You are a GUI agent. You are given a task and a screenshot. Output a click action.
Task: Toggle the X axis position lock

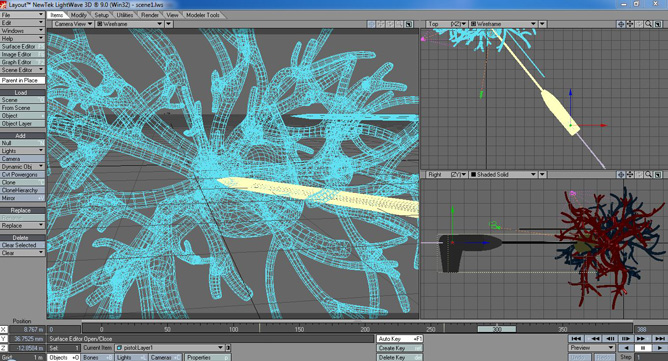[x=4, y=329]
